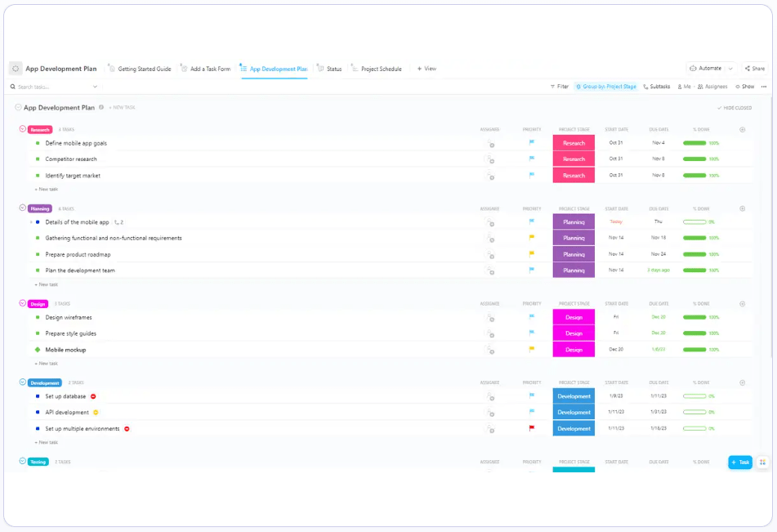
Task: Collapse the Planning group
Action: (x=22, y=208)
